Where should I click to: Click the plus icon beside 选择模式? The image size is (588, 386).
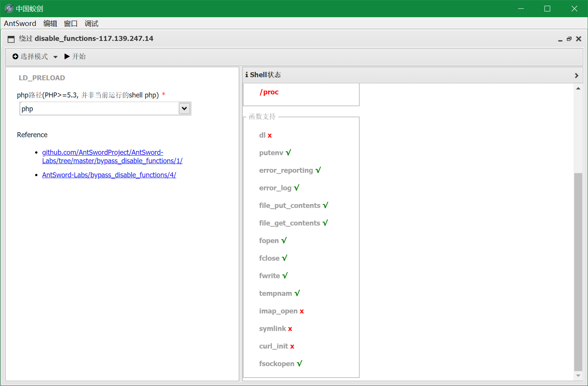(x=15, y=57)
